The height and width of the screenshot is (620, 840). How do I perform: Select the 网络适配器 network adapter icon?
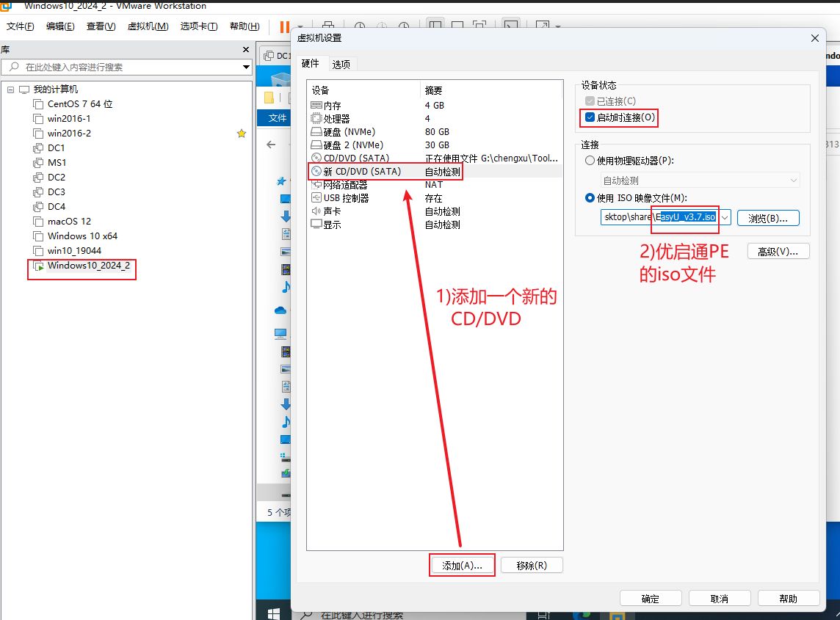pos(316,185)
